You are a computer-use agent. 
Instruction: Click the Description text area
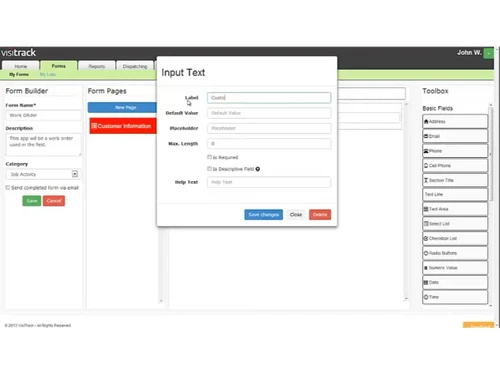coord(43,144)
